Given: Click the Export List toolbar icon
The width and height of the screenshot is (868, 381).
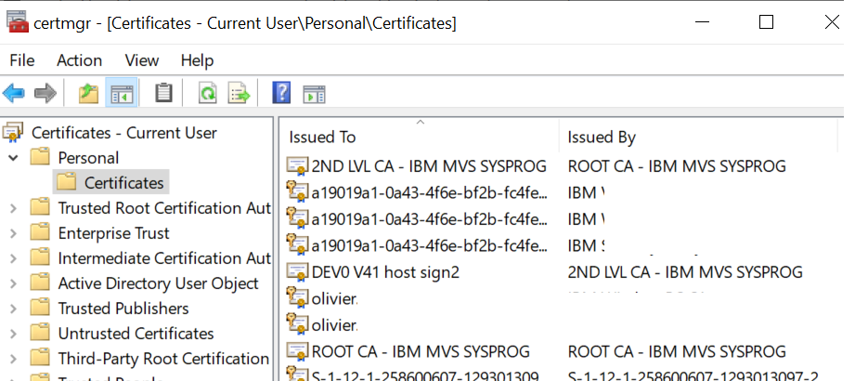Looking at the screenshot, I should (240, 93).
